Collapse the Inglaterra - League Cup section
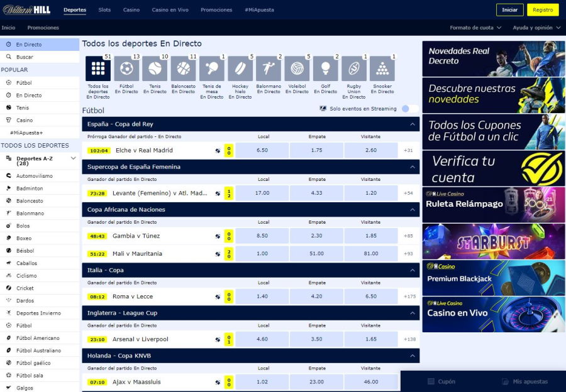This screenshot has height=392, width=566. point(412,313)
